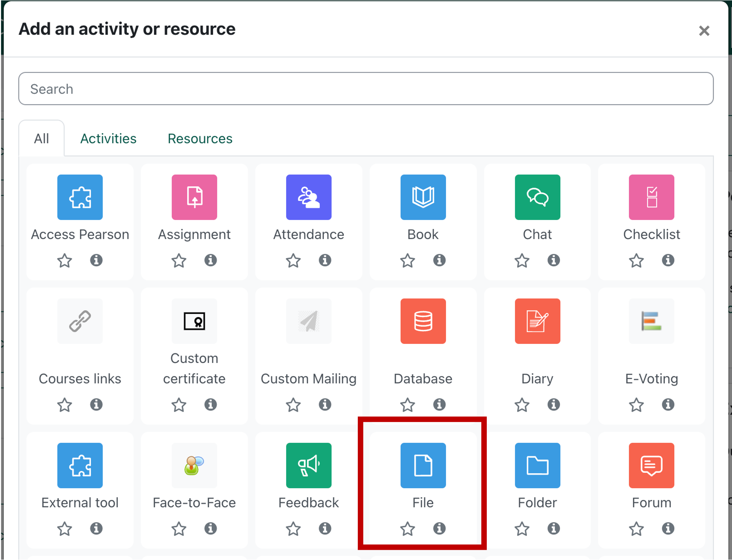Choose the Book resource
732x560 pixels.
423,197
